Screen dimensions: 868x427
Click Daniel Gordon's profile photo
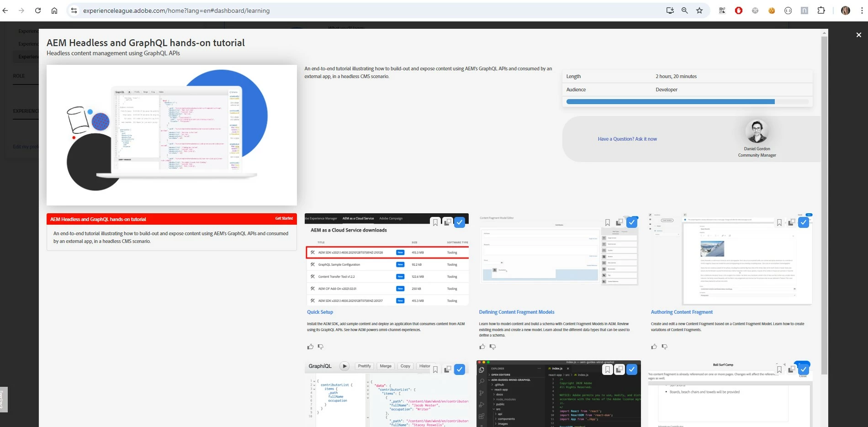click(757, 132)
